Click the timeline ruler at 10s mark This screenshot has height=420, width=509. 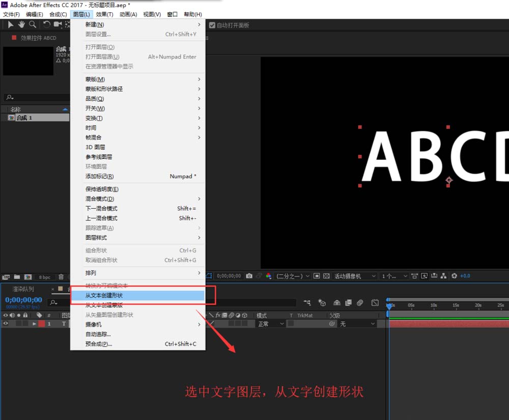[x=434, y=306]
